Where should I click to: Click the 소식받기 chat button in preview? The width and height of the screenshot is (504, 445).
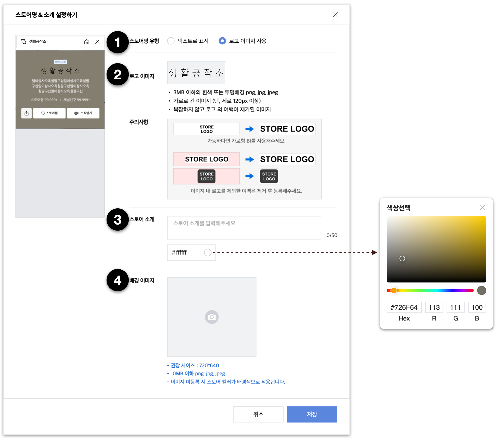[x=83, y=113]
